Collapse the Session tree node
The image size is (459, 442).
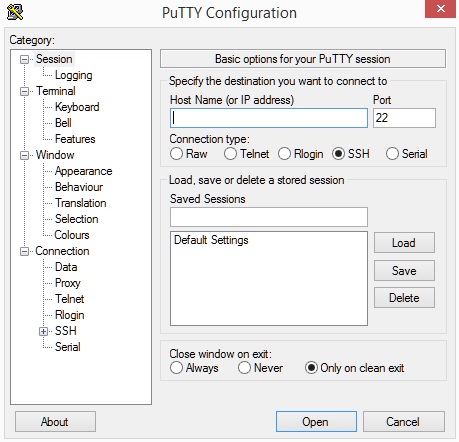tap(24, 60)
